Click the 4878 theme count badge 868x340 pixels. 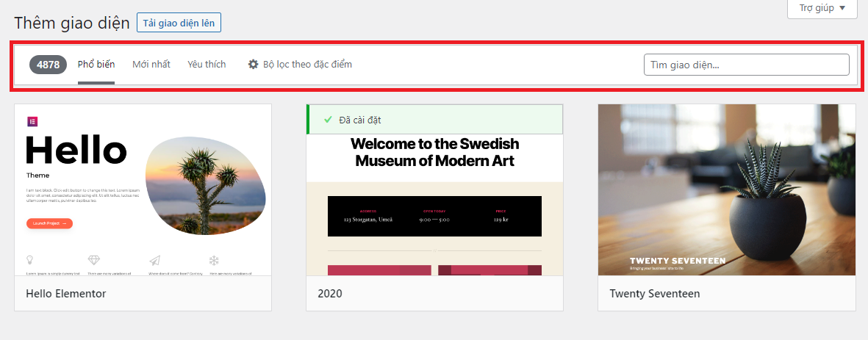pos(49,65)
